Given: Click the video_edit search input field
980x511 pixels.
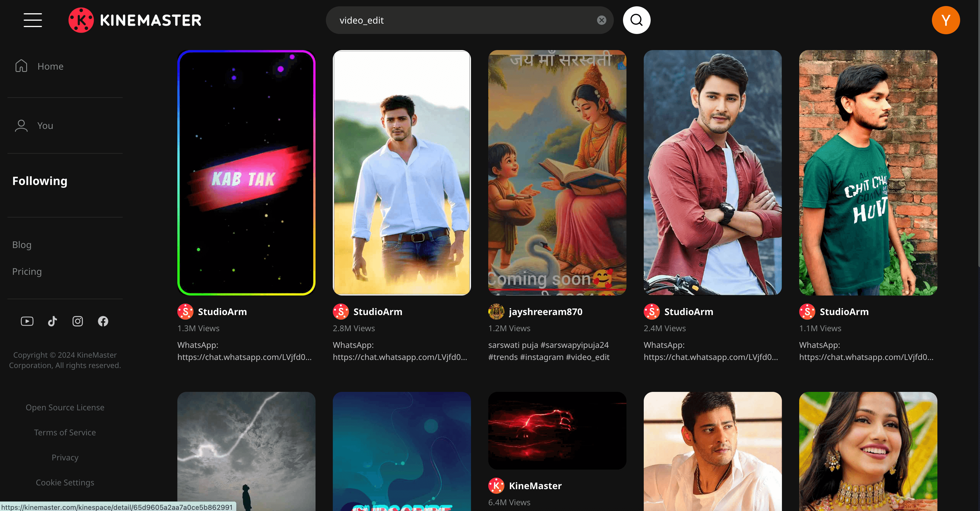Looking at the screenshot, I should pos(463,20).
